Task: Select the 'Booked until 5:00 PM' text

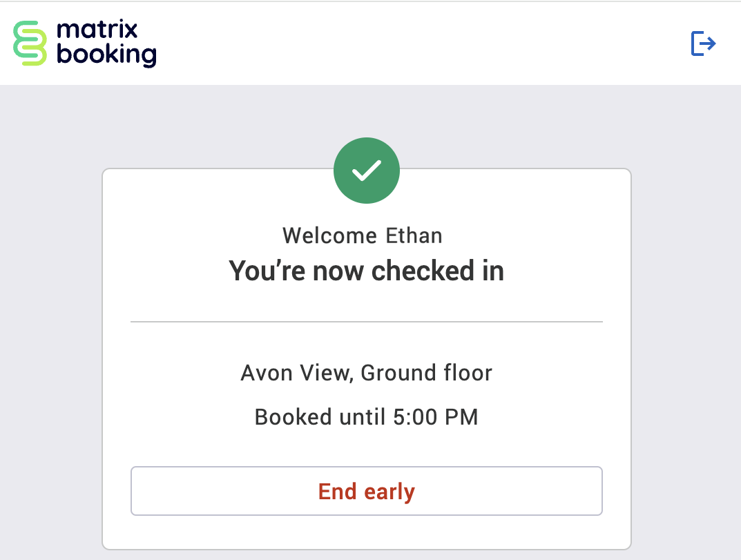Action: 367,417
